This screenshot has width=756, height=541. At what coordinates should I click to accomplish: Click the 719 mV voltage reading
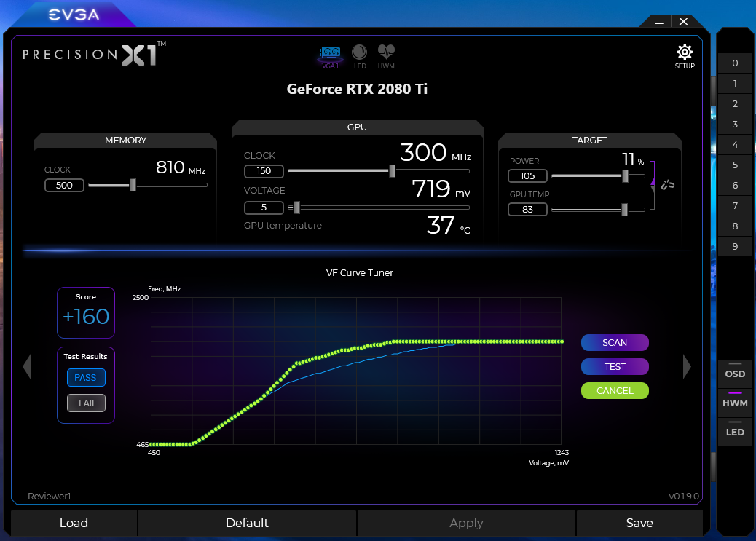[x=441, y=189]
